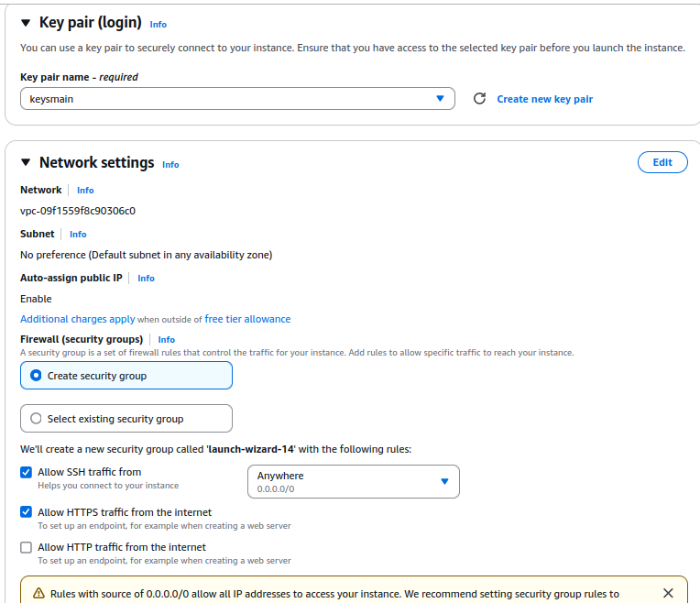Uncheck Allow HTTPS traffic from the internet
Viewport: 700px width, 603px height.
pyautogui.click(x=27, y=513)
